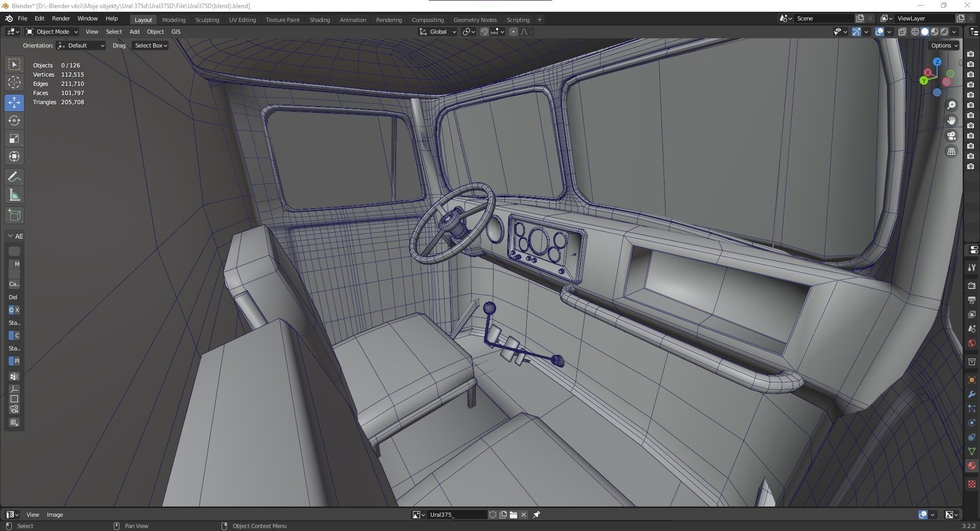This screenshot has width=980, height=531.
Task: Open the overlays options dropdown arrow
Action: click(x=889, y=32)
